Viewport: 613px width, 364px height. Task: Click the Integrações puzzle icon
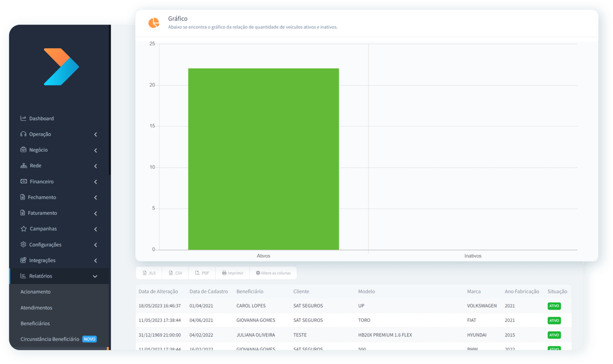[23, 260]
